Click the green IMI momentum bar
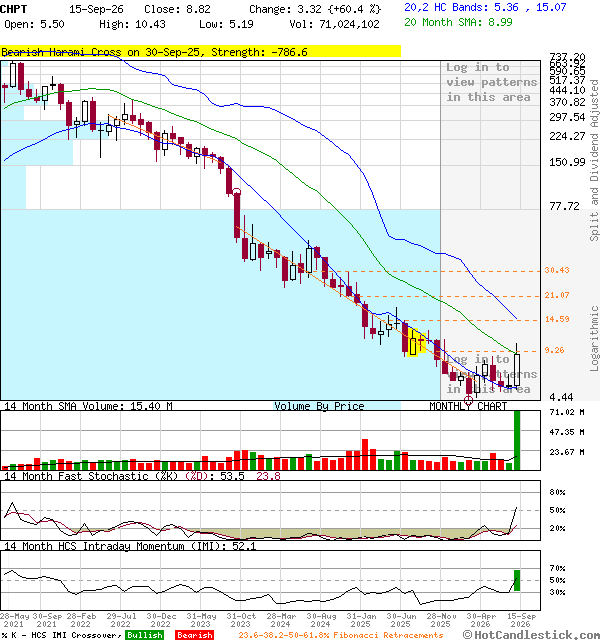The width and height of the screenshot is (600, 640). click(517, 580)
